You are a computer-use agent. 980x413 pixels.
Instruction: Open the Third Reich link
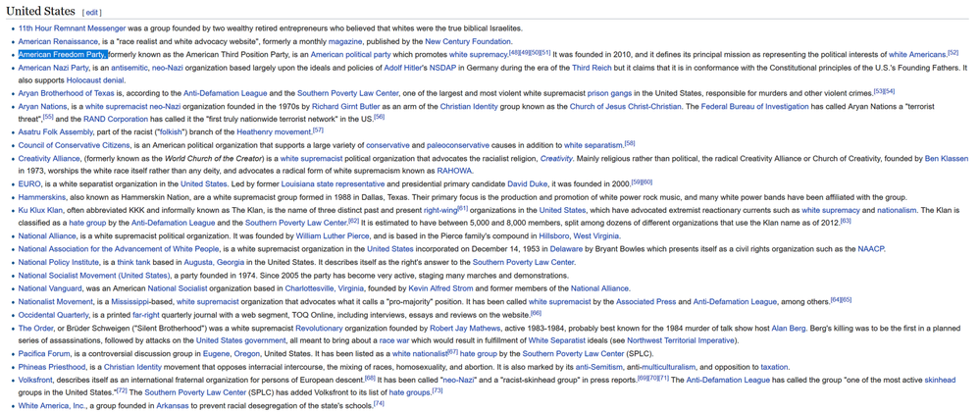click(593, 68)
